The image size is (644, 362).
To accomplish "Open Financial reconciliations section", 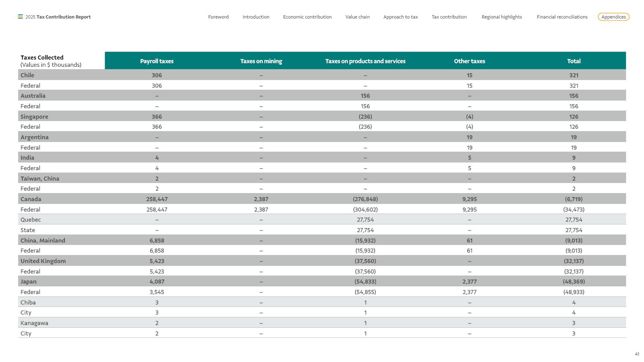I will pyautogui.click(x=562, y=17).
